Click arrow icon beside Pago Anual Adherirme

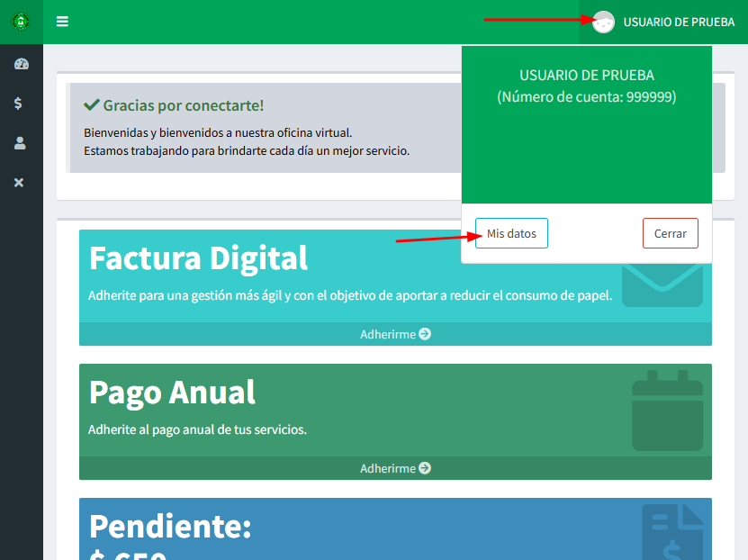click(425, 468)
